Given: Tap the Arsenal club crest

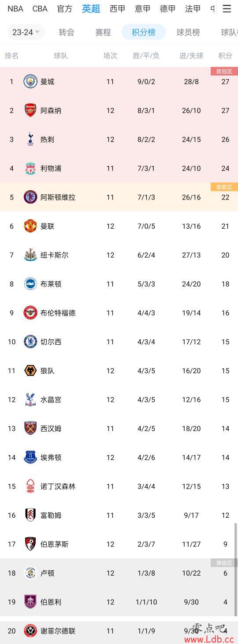Looking at the screenshot, I should [x=30, y=110].
